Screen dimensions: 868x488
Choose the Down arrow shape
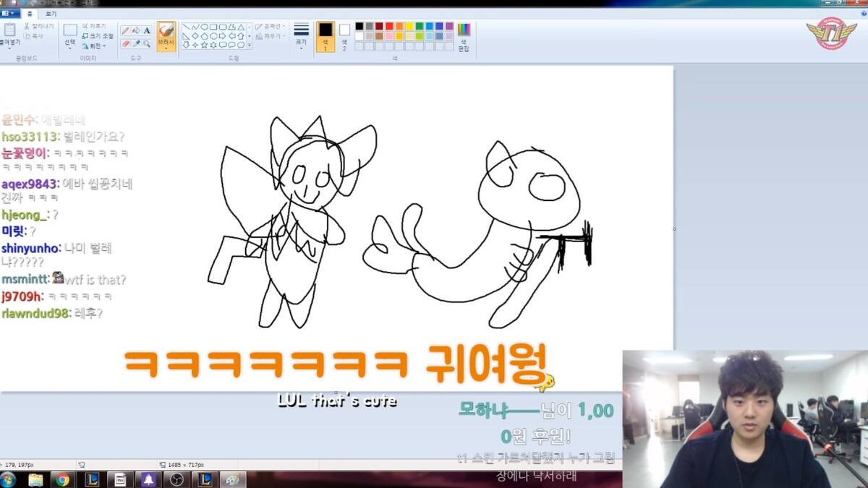pyautogui.click(x=186, y=45)
